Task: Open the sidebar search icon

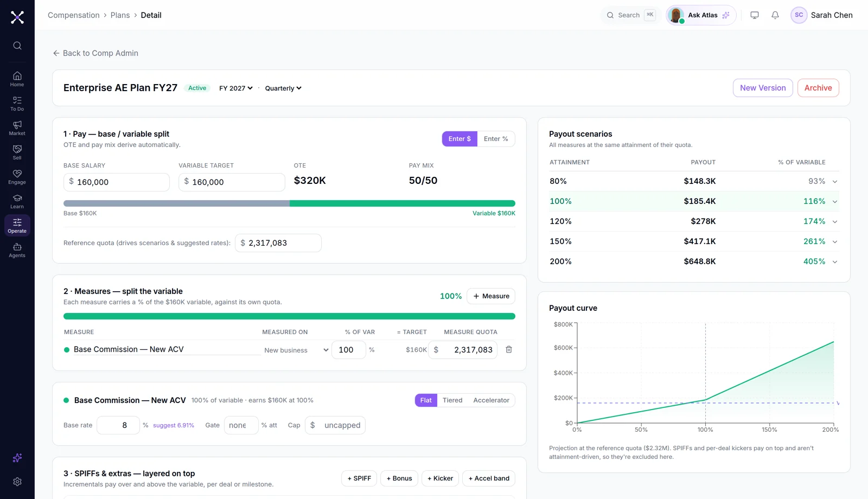Action: point(17,46)
